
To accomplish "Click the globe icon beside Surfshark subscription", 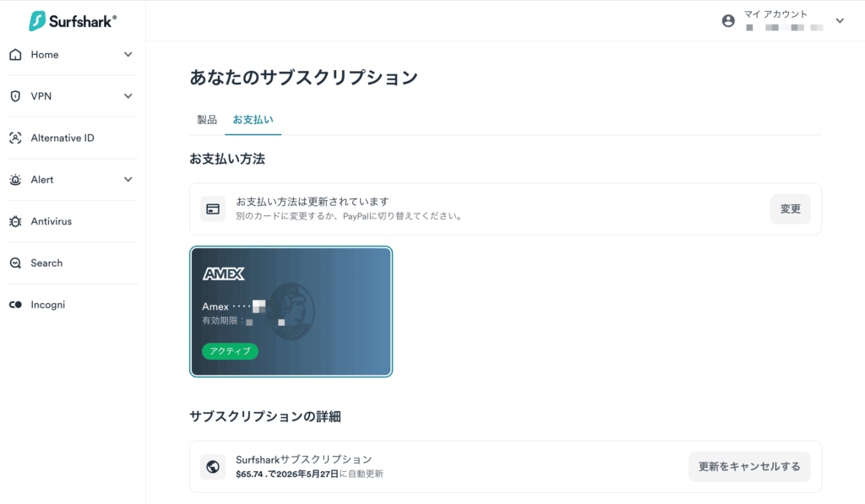I will 213,467.
